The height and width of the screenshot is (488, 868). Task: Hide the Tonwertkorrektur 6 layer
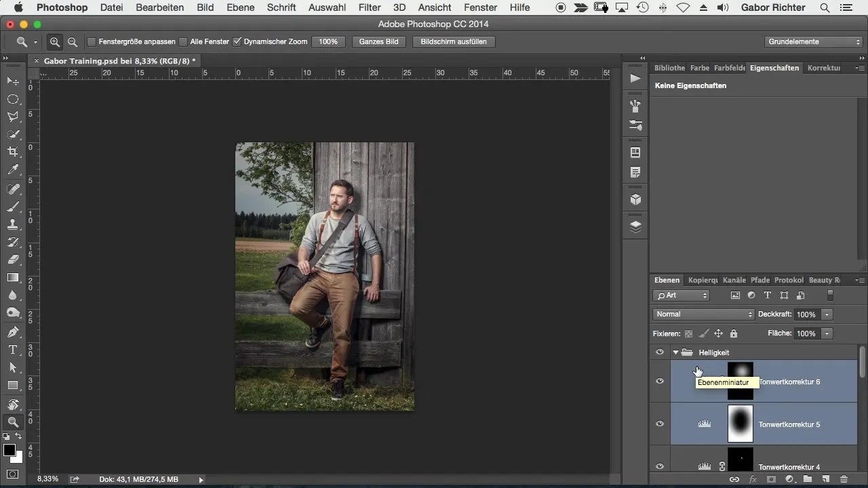(x=659, y=381)
